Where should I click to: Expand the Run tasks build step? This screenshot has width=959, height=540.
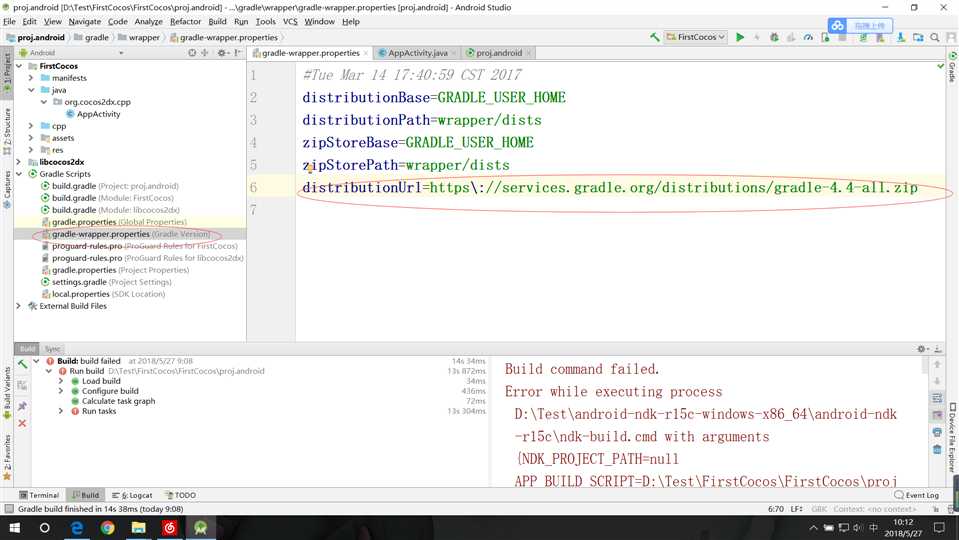[61, 411]
